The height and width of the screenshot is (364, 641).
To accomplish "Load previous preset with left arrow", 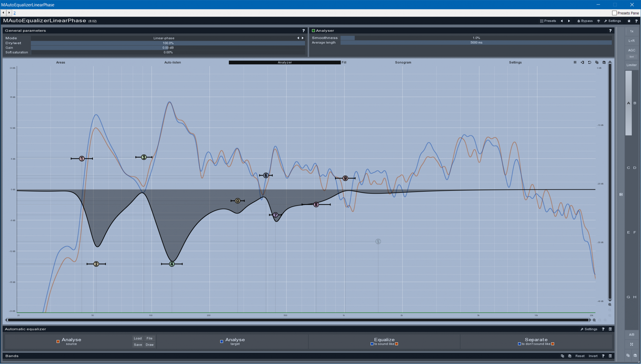I will (561, 21).
